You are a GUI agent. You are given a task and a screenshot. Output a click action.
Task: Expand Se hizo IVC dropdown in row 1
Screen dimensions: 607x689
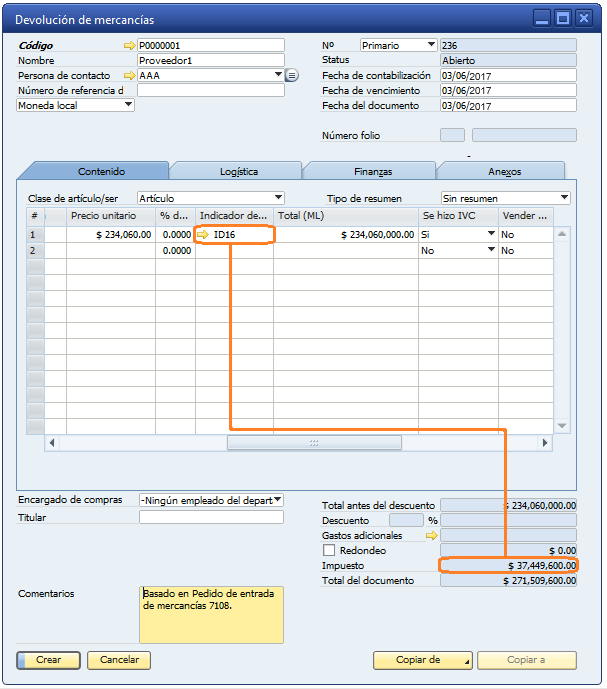pyautogui.click(x=491, y=235)
